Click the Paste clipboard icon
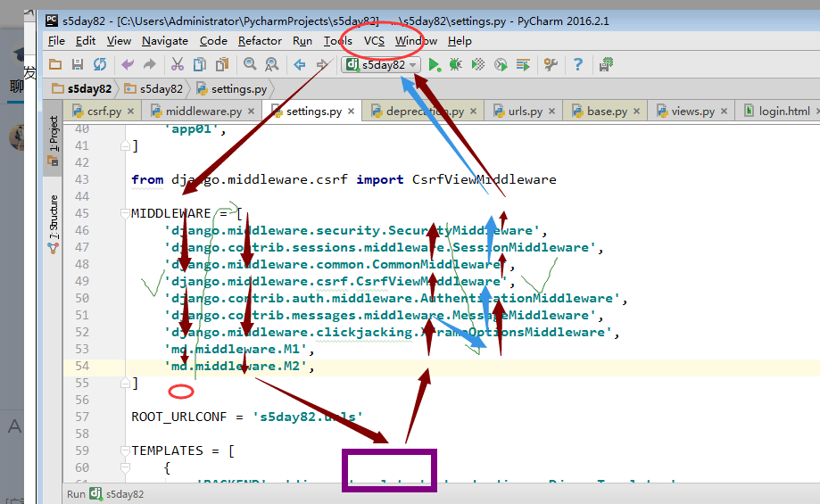820x504 pixels. (x=222, y=64)
